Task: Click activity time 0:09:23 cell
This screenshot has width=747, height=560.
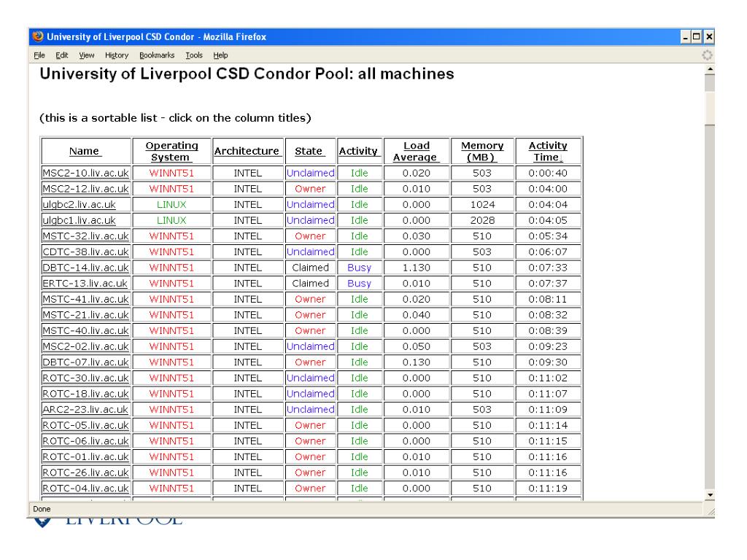Action: click(x=548, y=346)
